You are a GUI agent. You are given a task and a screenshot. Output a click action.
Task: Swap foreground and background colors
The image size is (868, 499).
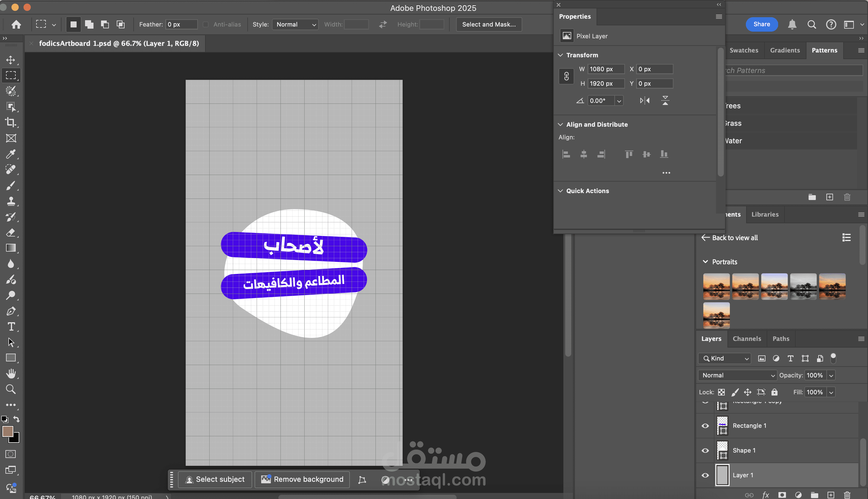(17, 419)
